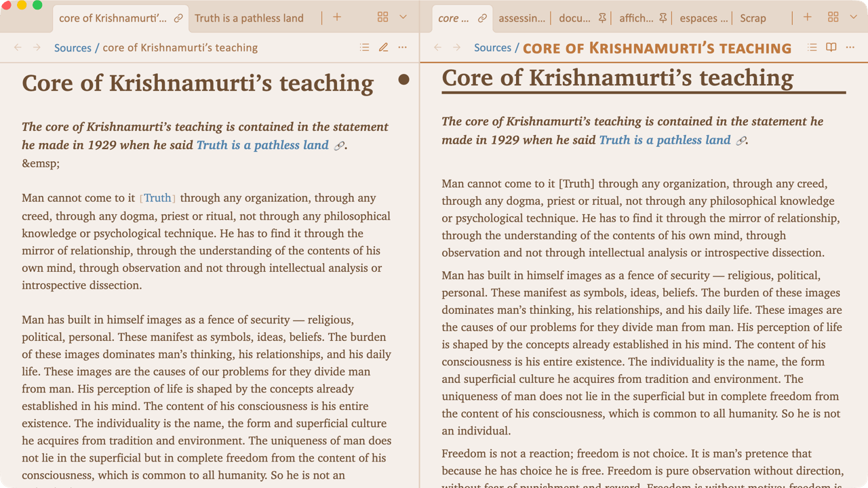Expand tab list chevron in right pane
Image resolution: width=868 pixels, height=488 pixels.
pyautogui.click(x=854, y=18)
